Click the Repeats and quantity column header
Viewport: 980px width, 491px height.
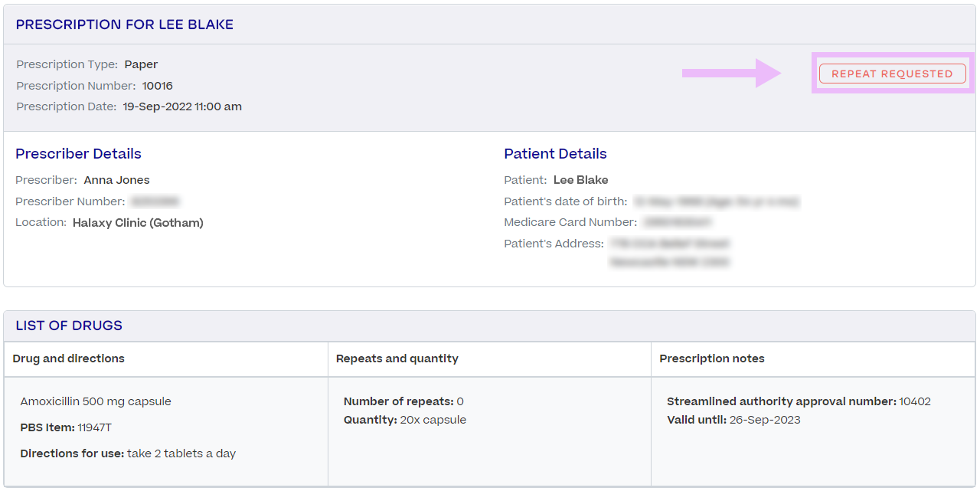[397, 358]
